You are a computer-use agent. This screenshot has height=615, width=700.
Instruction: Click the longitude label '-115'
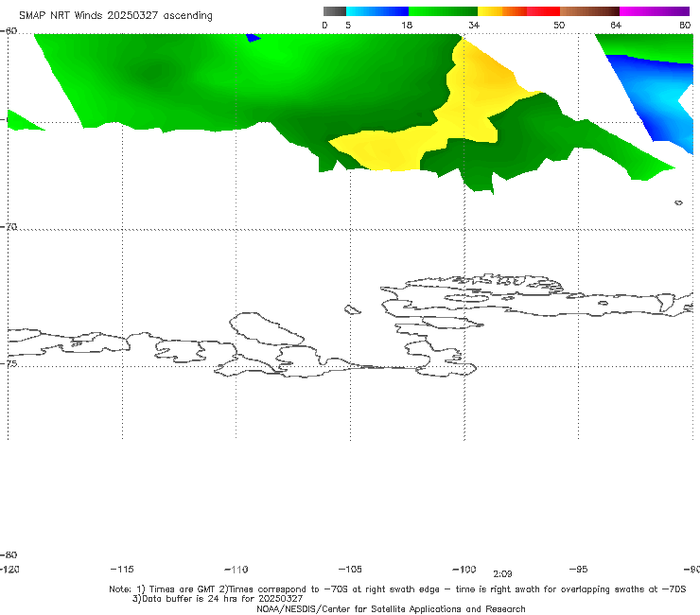(122, 569)
